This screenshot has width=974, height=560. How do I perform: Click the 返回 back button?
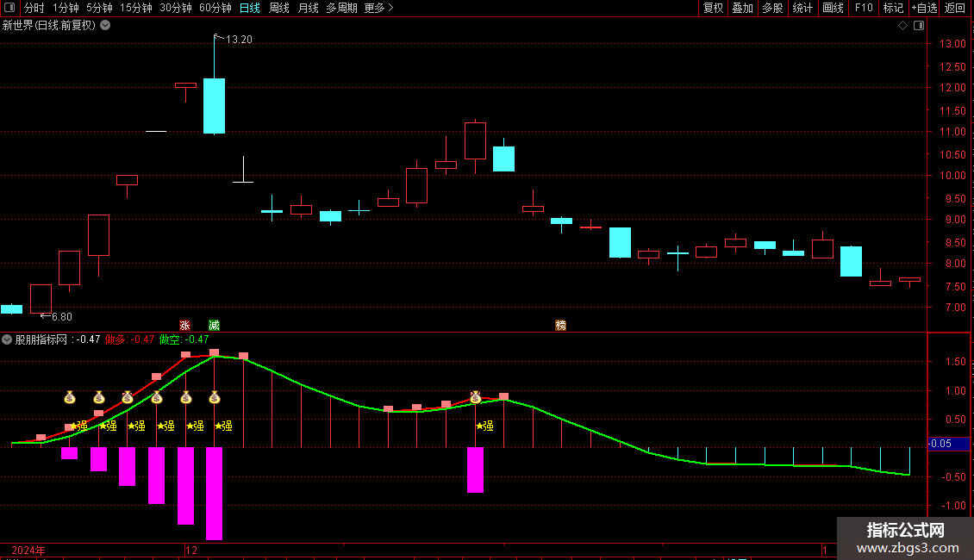click(x=955, y=8)
